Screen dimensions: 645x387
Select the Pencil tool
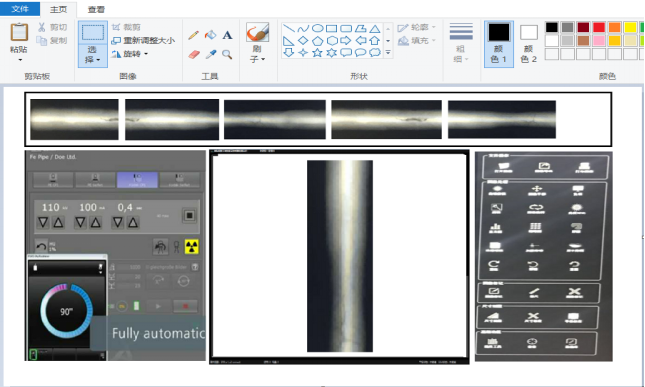click(x=193, y=35)
